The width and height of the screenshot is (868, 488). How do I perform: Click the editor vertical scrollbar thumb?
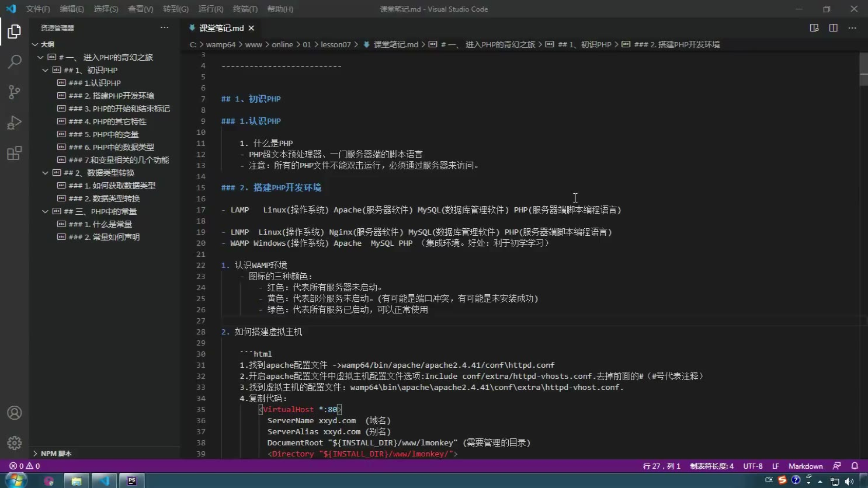coord(863,69)
